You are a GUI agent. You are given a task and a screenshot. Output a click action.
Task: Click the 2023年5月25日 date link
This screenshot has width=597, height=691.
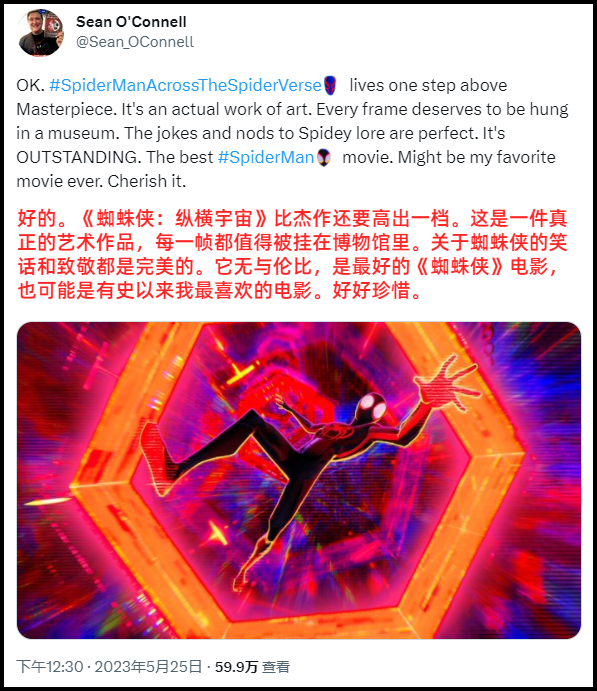tap(148, 666)
